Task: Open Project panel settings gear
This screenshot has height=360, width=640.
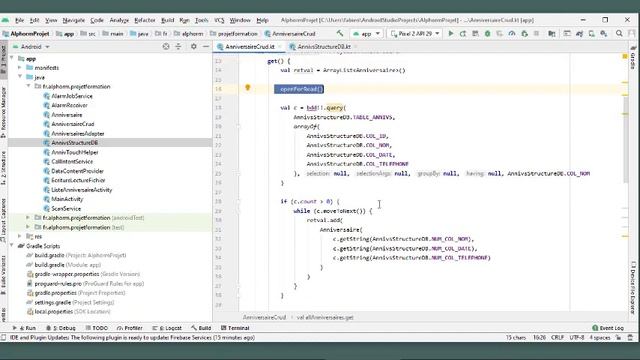Action: [x=193, y=47]
